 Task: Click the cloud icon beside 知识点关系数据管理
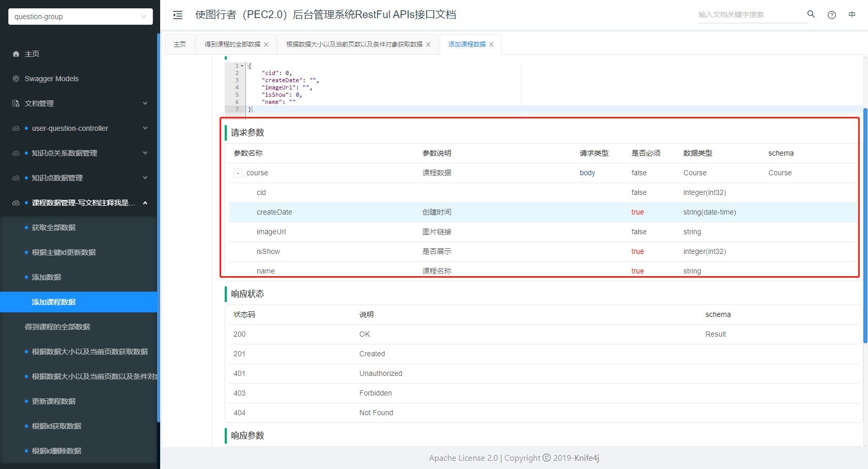pyautogui.click(x=16, y=153)
